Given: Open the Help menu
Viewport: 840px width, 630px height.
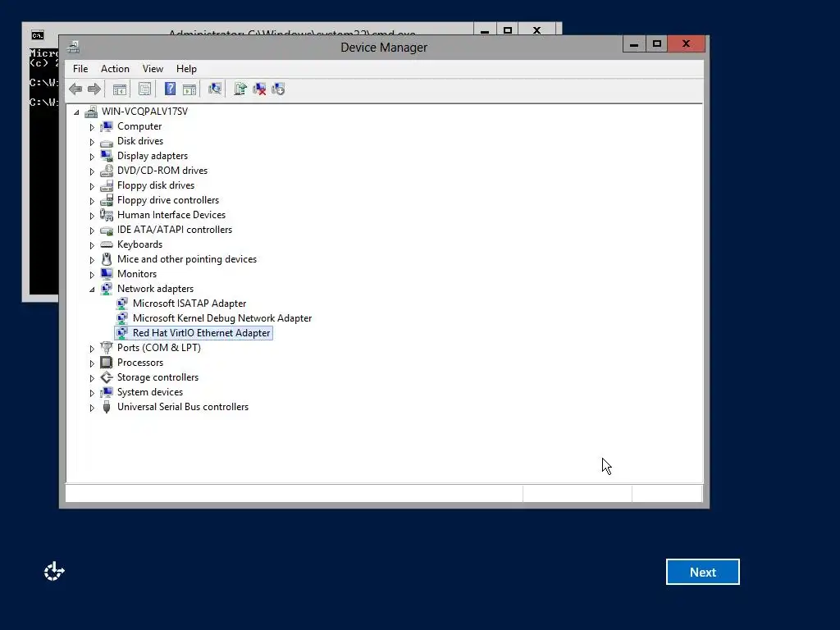Looking at the screenshot, I should tap(186, 69).
